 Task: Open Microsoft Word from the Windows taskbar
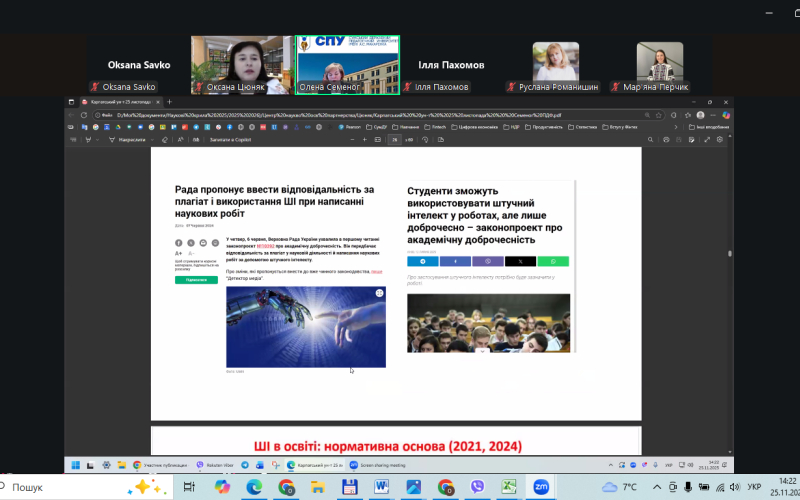coord(381,487)
